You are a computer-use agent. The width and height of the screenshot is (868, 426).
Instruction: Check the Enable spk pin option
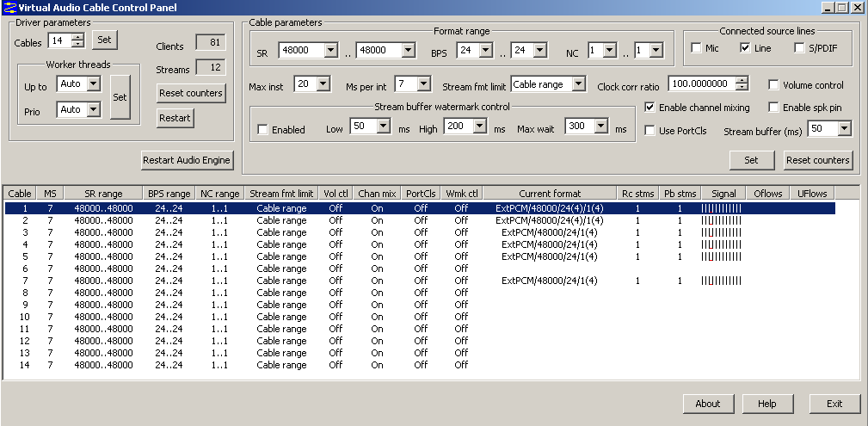(774, 108)
